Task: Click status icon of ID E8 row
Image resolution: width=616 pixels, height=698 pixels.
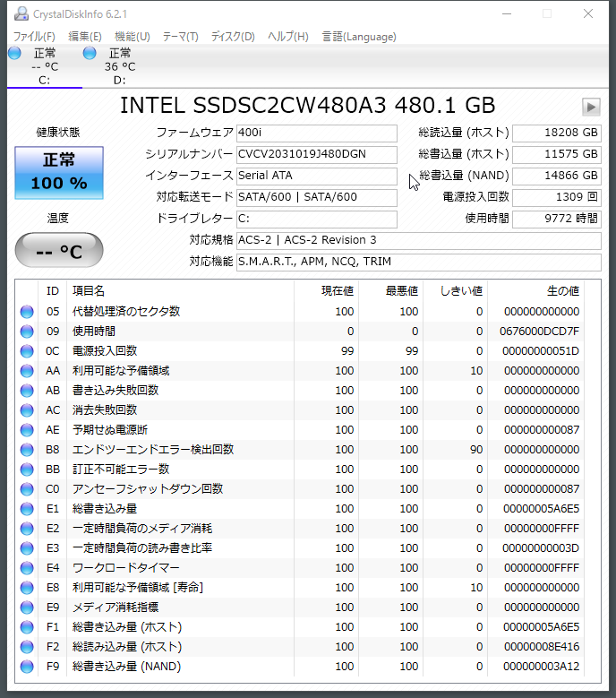Action: [27, 588]
